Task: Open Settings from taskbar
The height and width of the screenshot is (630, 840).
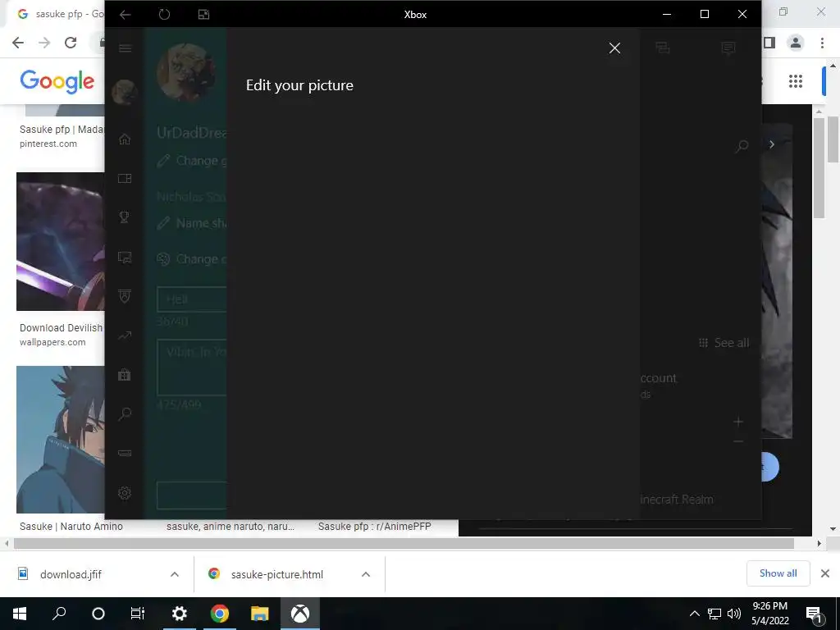Action: 179,614
